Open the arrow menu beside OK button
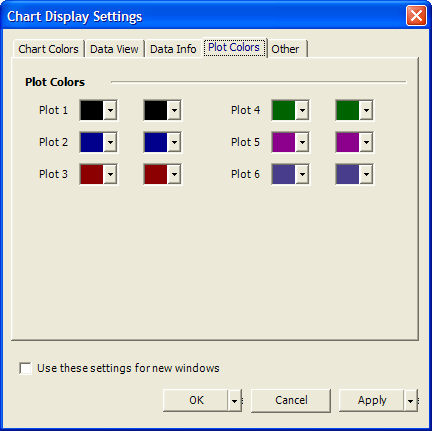This screenshot has width=432, height=431. (235, 400)
